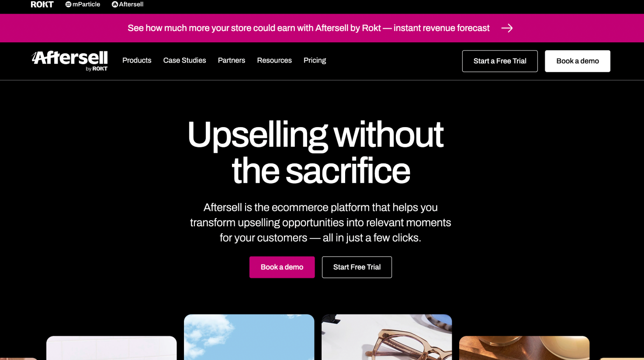The image size is (644, 360).
Task: Open the Partners navigation item
Action: (232, 60)
